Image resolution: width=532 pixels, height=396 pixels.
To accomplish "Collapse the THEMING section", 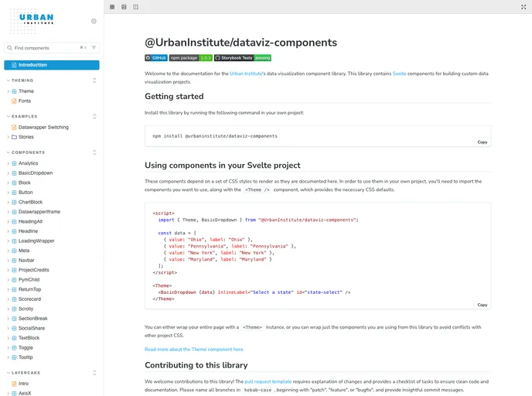I will (22, 80).
